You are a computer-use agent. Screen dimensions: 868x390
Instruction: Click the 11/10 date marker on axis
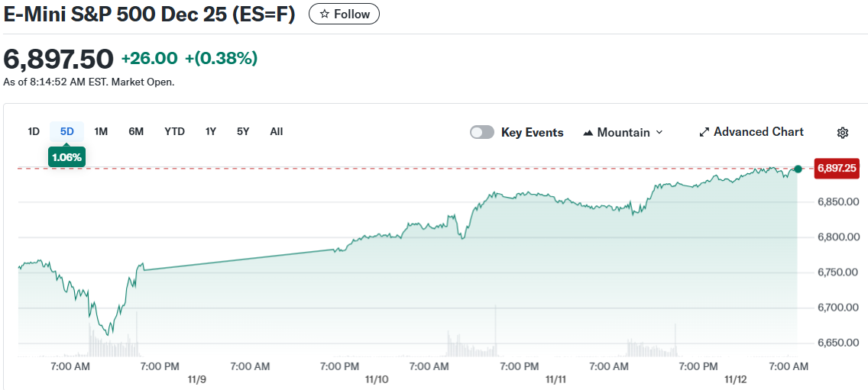point(377,379)
